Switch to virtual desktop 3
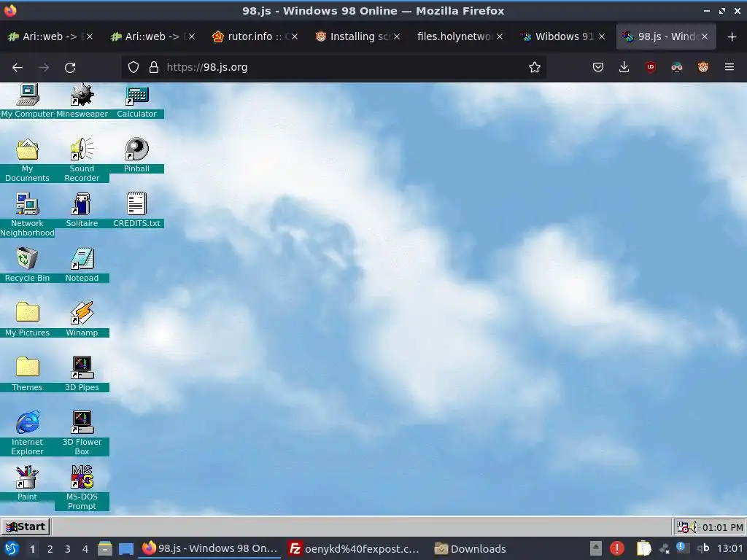Viewport: 747px width, 560px height. (68, 549)
